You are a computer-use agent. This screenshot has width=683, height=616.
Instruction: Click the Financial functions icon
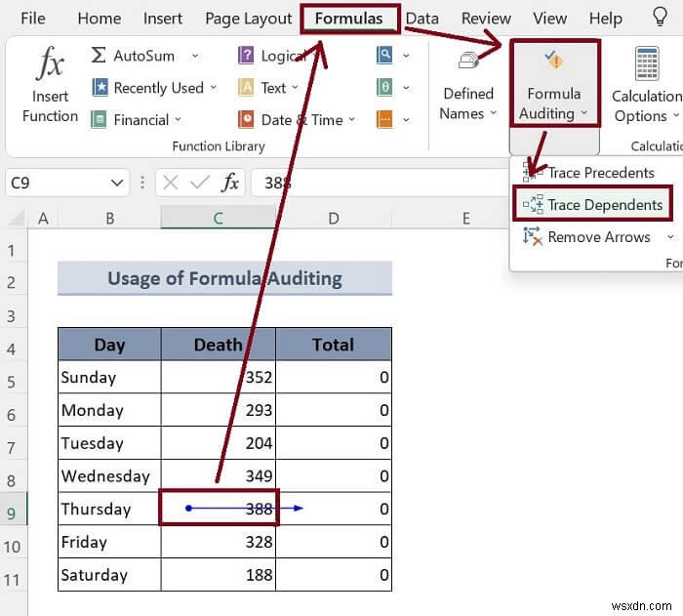coord(99,119)
